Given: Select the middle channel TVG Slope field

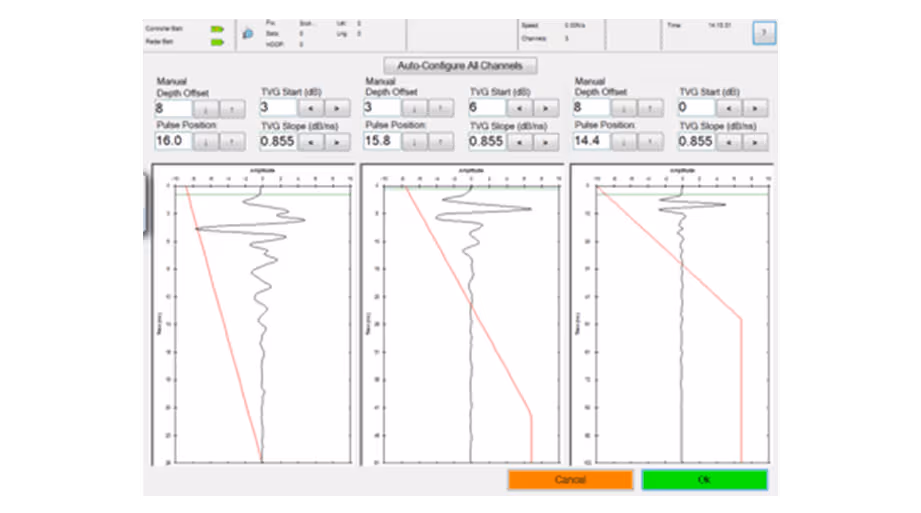Looking at the screenshot, I should click(x=487, y=142).
